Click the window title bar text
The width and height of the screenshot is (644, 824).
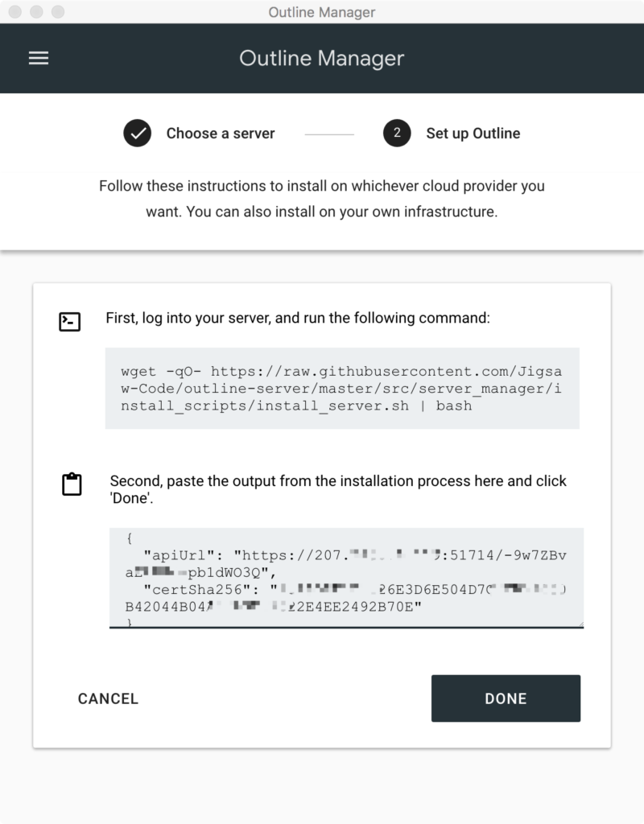click(322, 12)
